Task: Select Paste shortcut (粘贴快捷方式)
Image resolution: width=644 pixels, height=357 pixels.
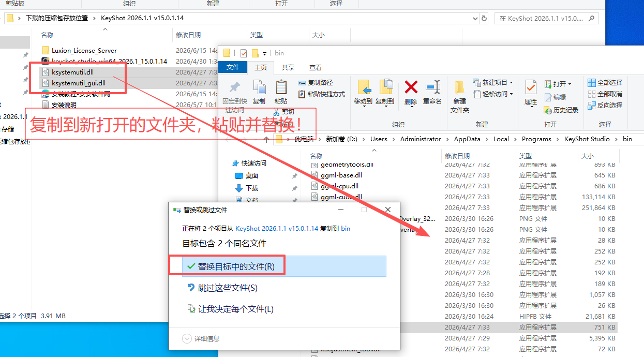Action: coord(322,94)
